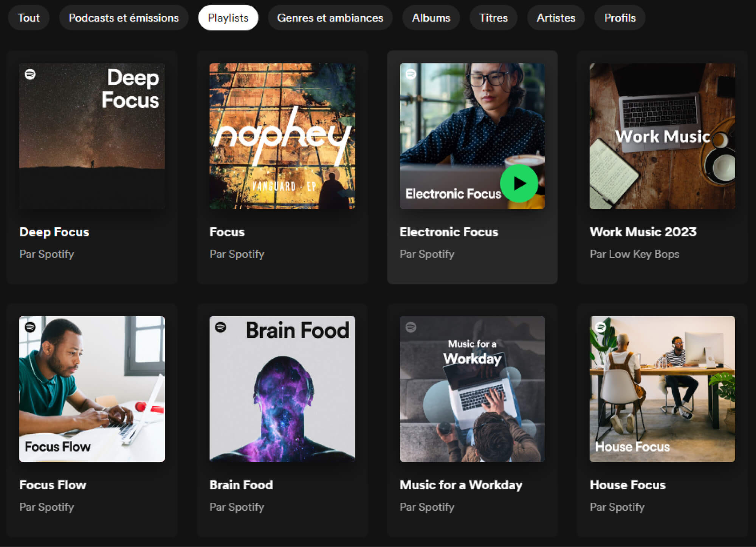Viewport: 756px width, 547px height.
Task: Click the Spotify logo on the Electronic Focus cover
Action: pos(411,75)
